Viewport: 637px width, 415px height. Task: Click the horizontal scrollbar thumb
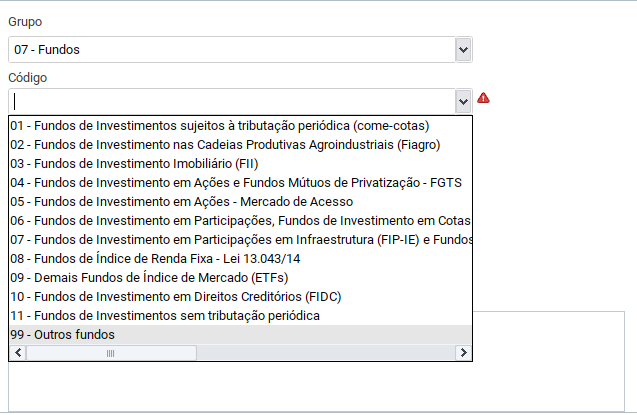click(110, 353)
